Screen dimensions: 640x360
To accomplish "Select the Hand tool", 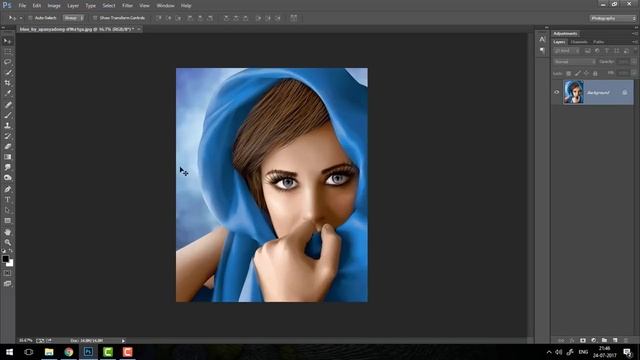I will tap(7, 232).
